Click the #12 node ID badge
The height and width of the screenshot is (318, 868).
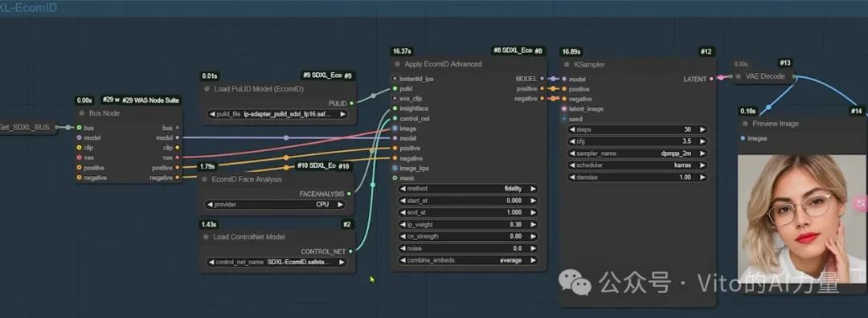point(706,51)
